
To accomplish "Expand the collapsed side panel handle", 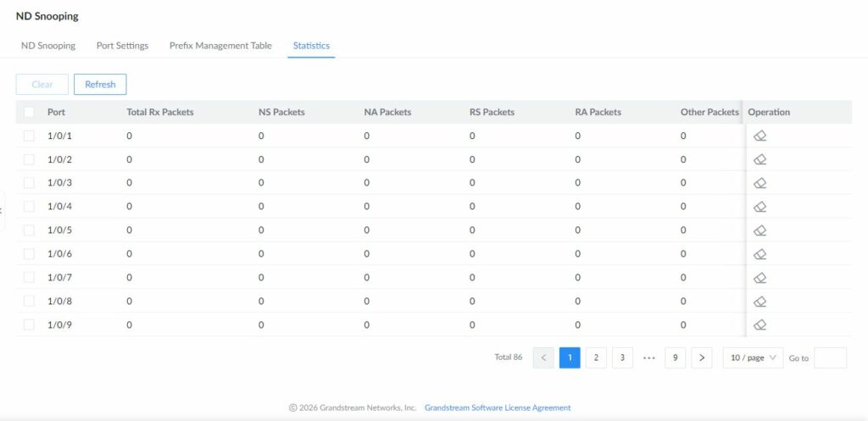I will (3, 210).
